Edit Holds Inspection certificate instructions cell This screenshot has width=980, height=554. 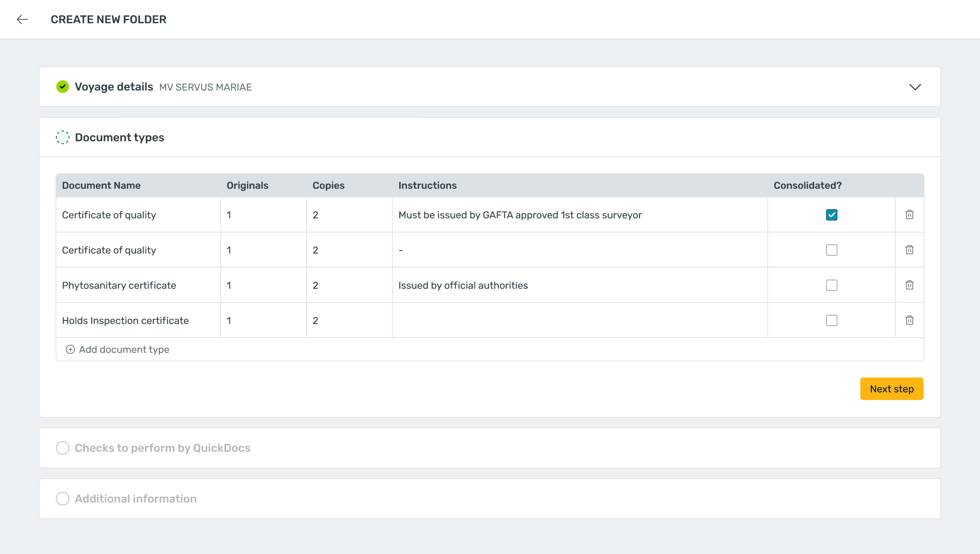[579, 320]
